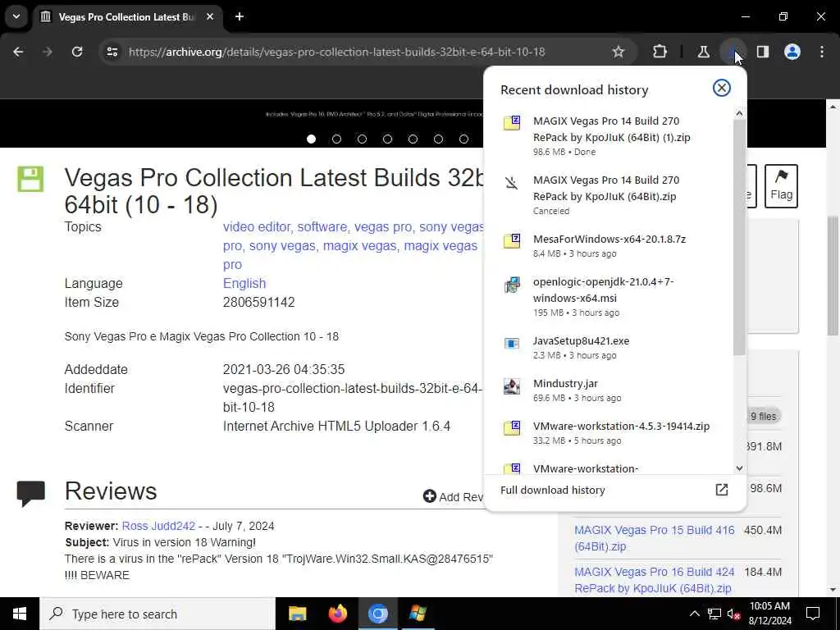Click the Downloads toolbar icon
The height and width of the screenshot is (630, 840).
[733, 52]
